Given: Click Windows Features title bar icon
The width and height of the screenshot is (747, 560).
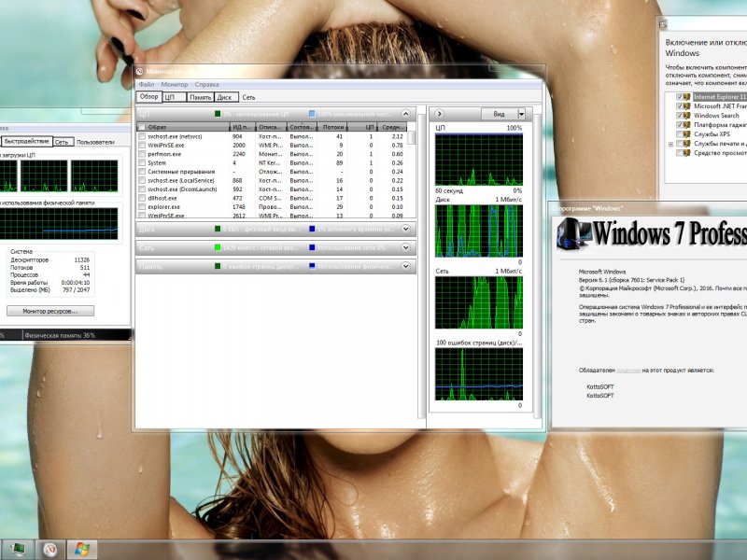Looking at the screenshot, I should [x=663, y=24].
